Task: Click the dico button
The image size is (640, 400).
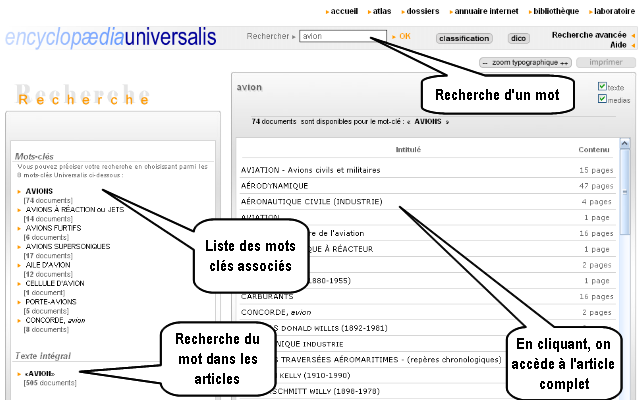Action: click(518, 38)
